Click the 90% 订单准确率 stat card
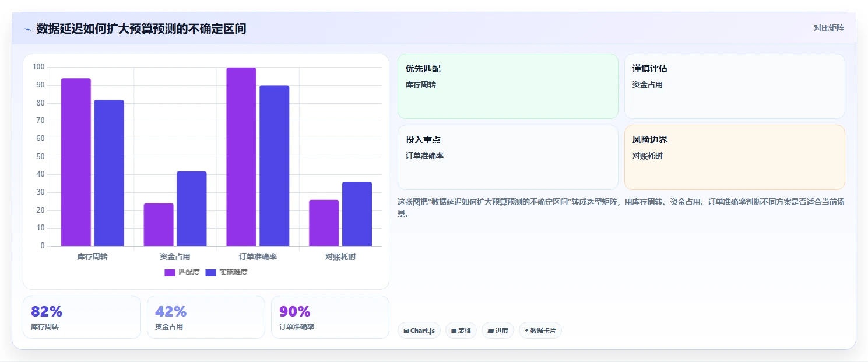This screenshot has width=868, height=362. 330,317
